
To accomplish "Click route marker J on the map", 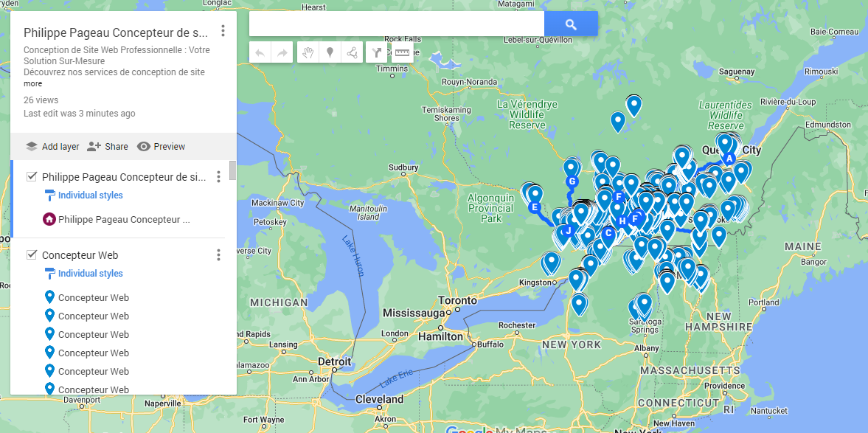I will pyautogui.click(x=567, y=230).
